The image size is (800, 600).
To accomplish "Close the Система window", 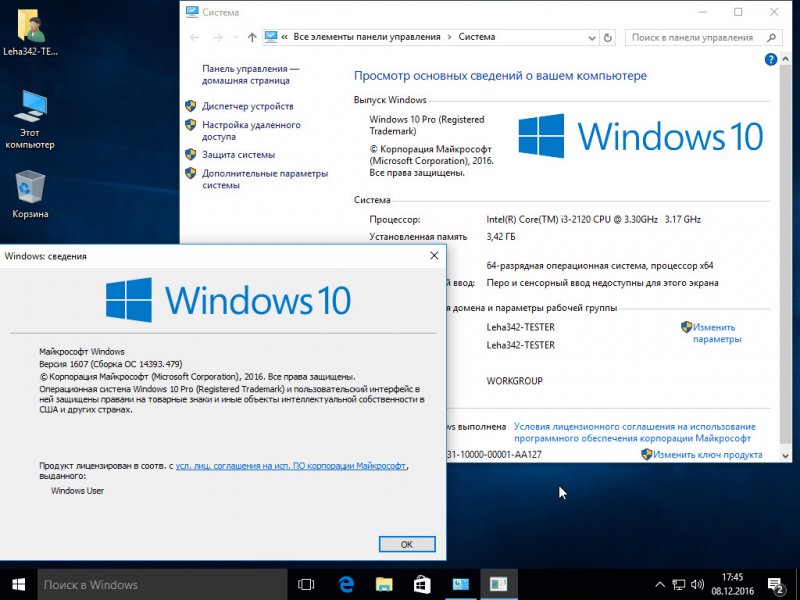I will click(774, 12).
